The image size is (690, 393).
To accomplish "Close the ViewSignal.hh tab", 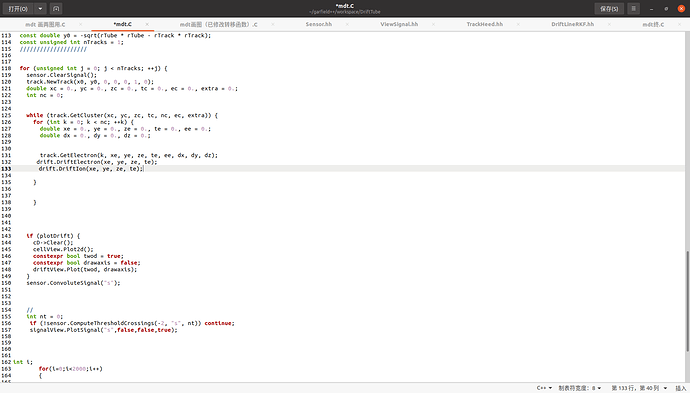I will coord(433,24).
